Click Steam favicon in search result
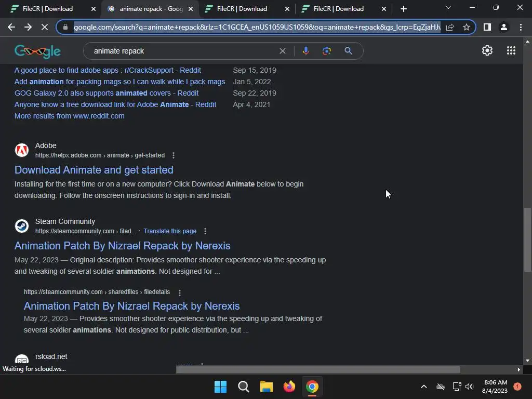 22,226
